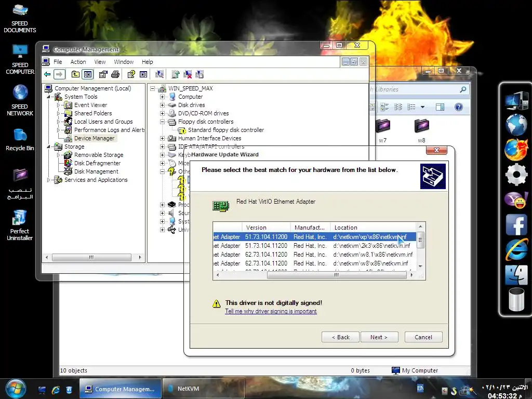The width and height of the screenshot is (532, 399).
Task: Open the File menu
Action: 58,62
